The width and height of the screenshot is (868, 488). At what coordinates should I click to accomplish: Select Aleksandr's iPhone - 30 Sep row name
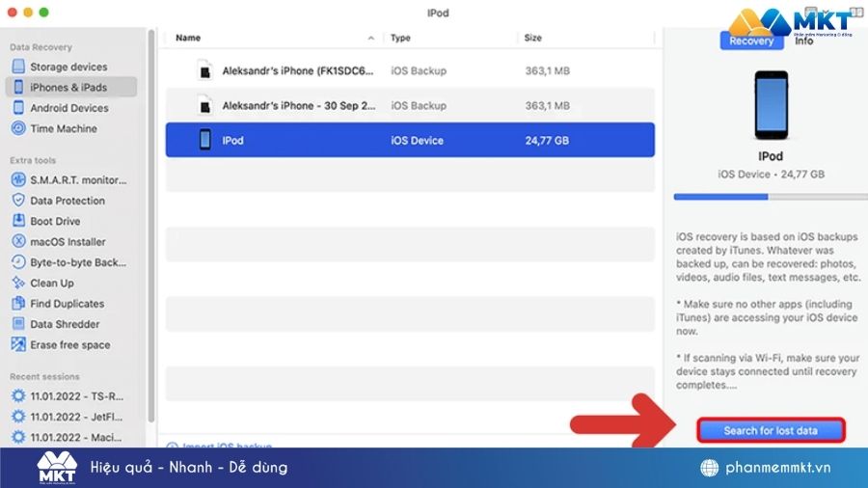pyautogui.click(x=299, y=105)
